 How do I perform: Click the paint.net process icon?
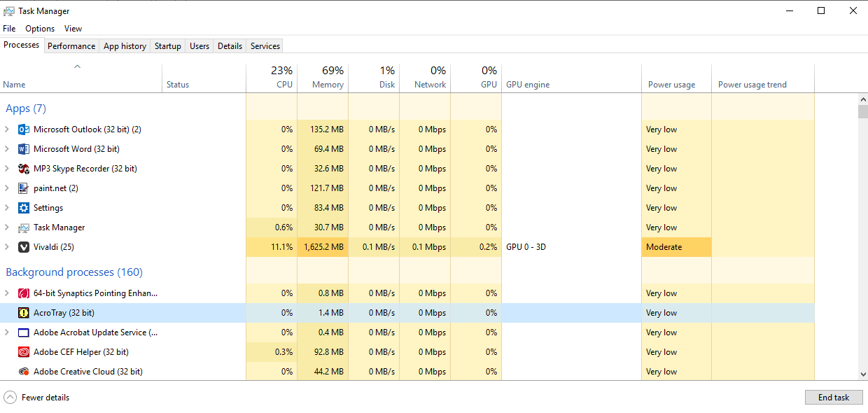(23, 188)
